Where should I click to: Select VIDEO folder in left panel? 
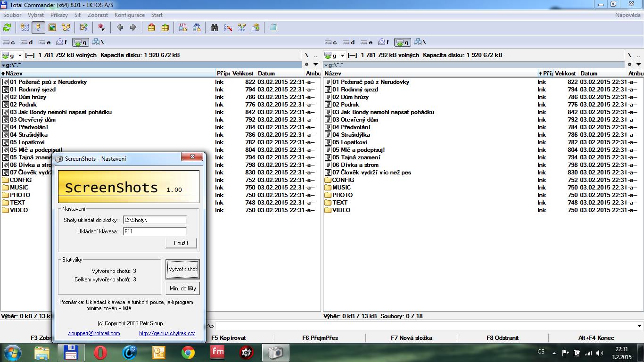tap(15, 210)
